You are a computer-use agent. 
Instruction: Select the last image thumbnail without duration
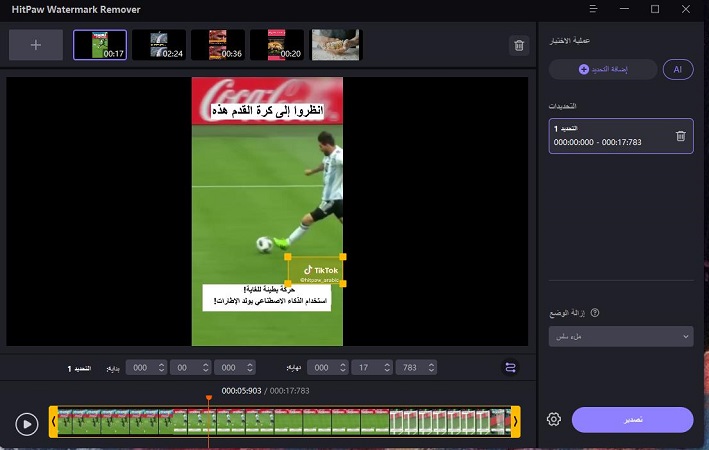click(336, 45)
